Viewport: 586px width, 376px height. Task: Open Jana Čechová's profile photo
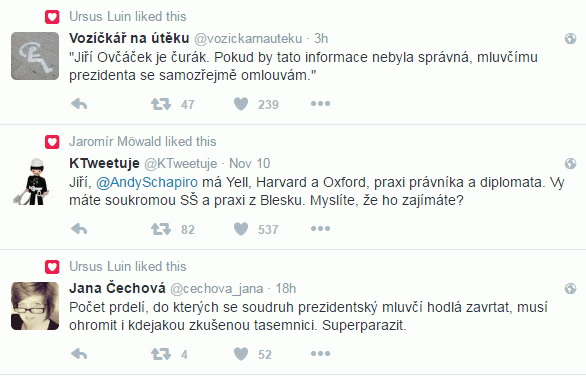pyautogui.click(x=35, y=306)
